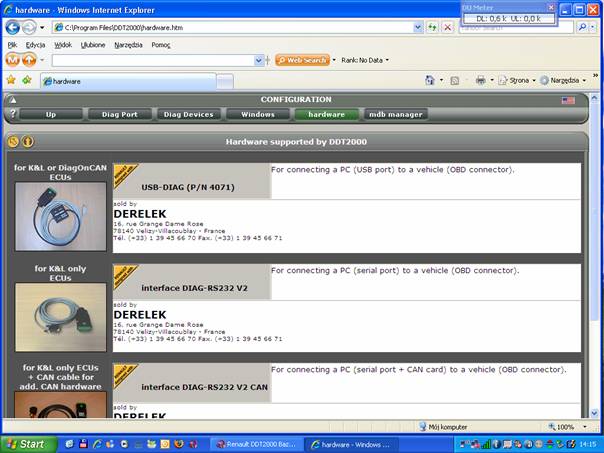Open Web search options dropdown arrow
Viewport: 604px width, 453px height.
pyautogui.click(x=334, y=60)
